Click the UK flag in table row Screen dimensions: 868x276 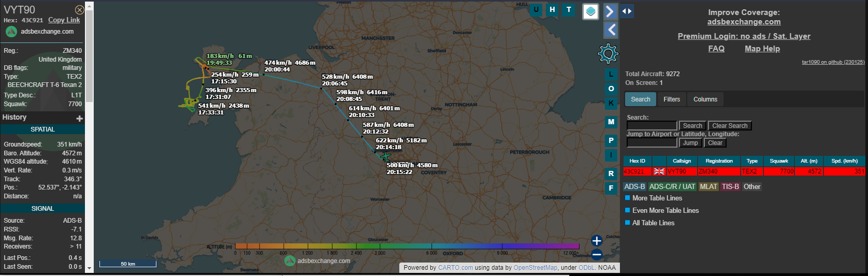[x=659, y=171]
